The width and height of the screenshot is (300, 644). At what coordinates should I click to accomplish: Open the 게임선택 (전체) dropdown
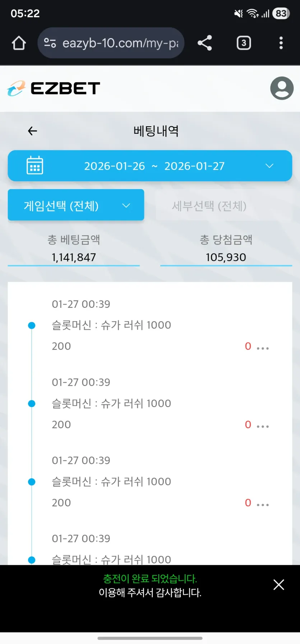pos(76,205)
